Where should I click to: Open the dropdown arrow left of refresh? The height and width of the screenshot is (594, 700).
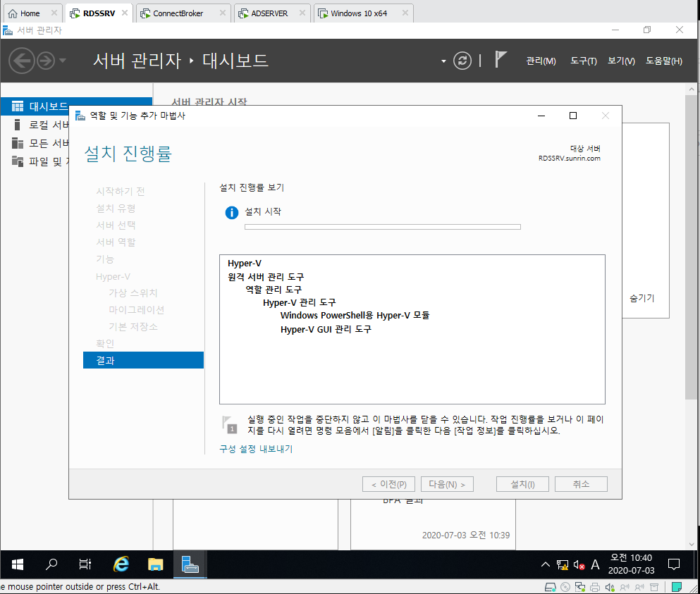click(443, 61)
